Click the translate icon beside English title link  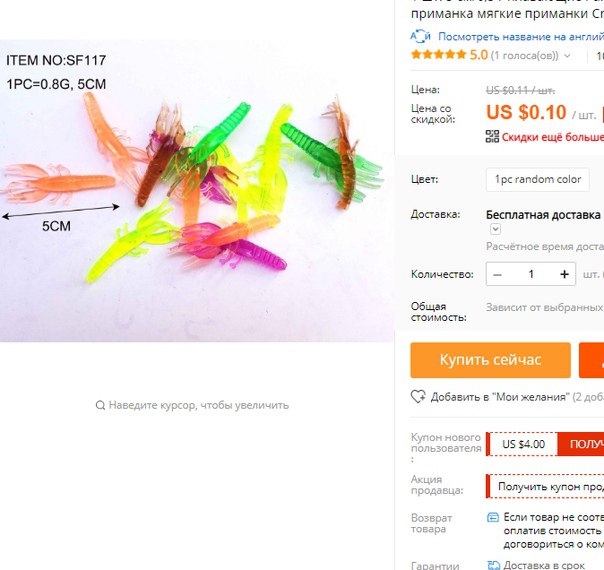click(x=420, y=37)
